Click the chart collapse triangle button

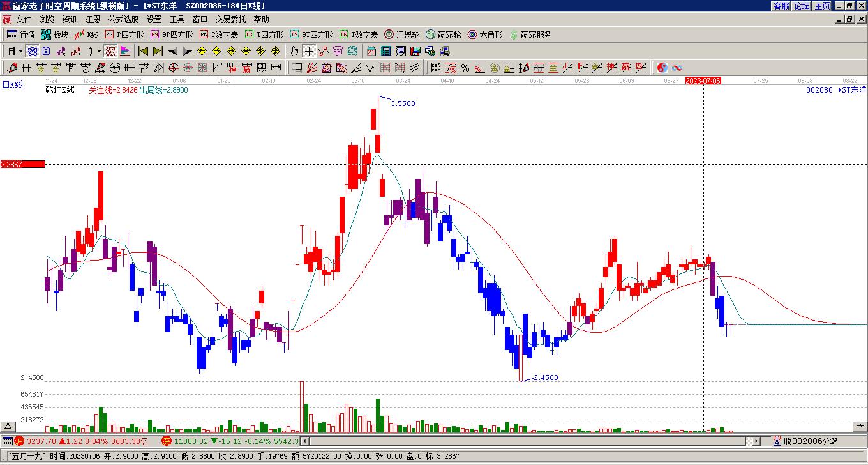click(x=9, y=427)
